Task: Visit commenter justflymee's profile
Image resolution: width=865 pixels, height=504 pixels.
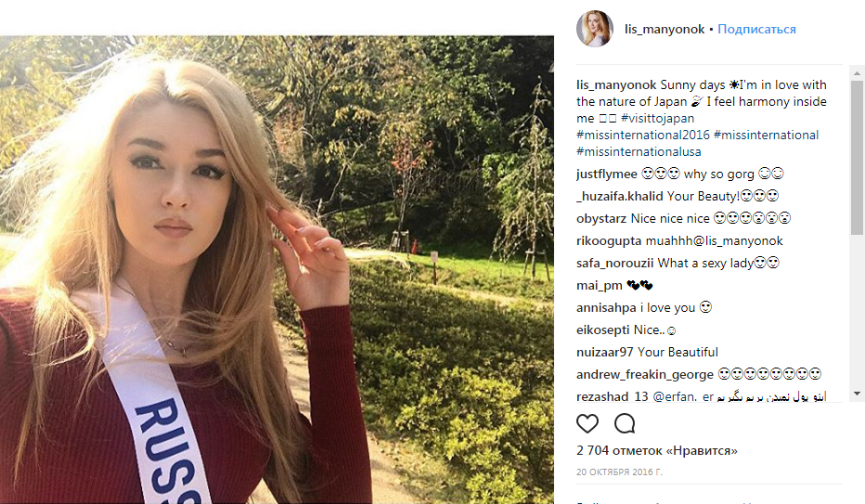Action: [x=606, y=174]
